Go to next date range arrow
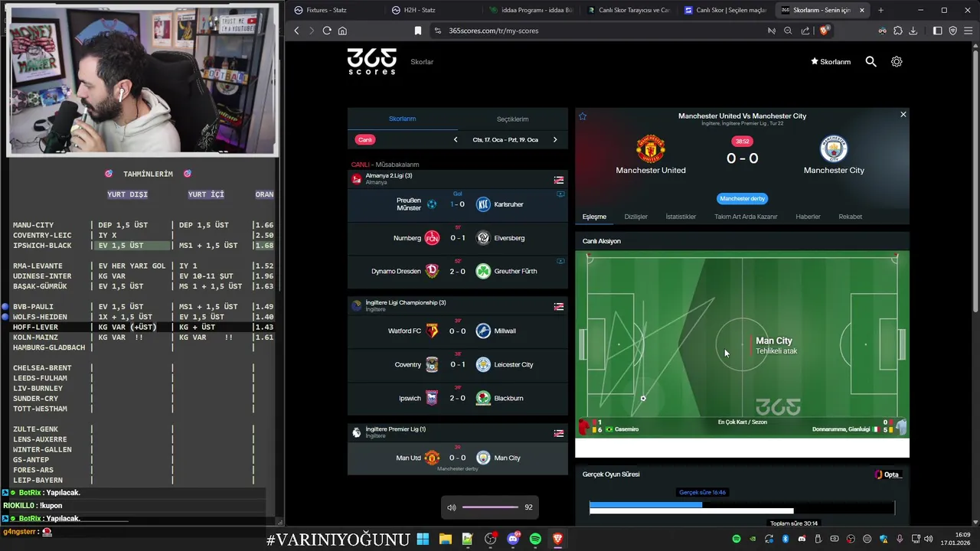The height and width of the screenshot is (551, 980). [x=555, y=139]
